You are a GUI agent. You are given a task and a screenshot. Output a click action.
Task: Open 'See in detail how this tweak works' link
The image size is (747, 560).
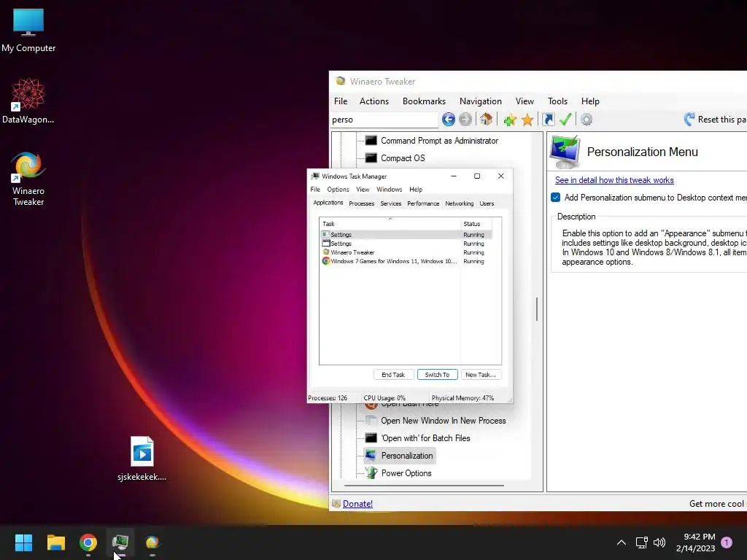click(x=614, y=180)
